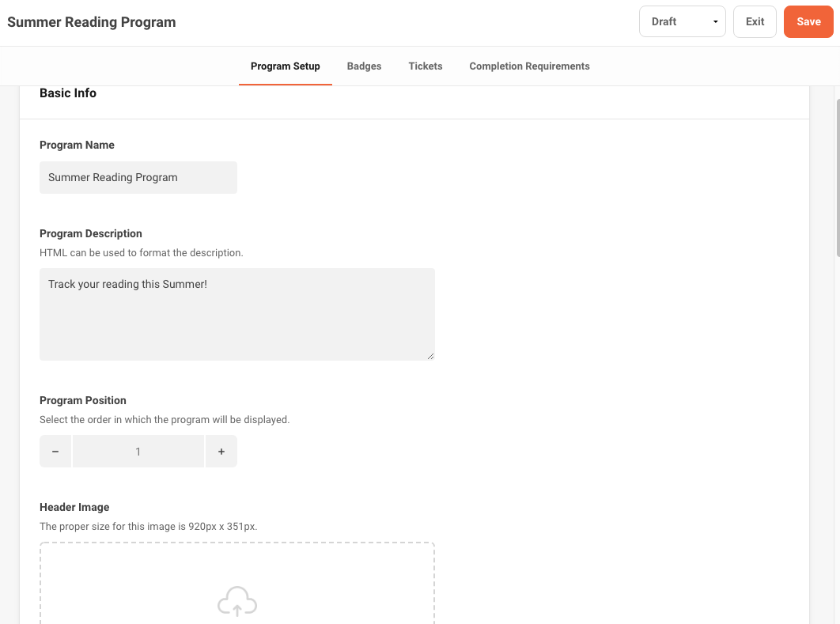Click the 'Header Image' label
Image resolution: width=840 pixels, height=624 pixels.
coord(74,507)
